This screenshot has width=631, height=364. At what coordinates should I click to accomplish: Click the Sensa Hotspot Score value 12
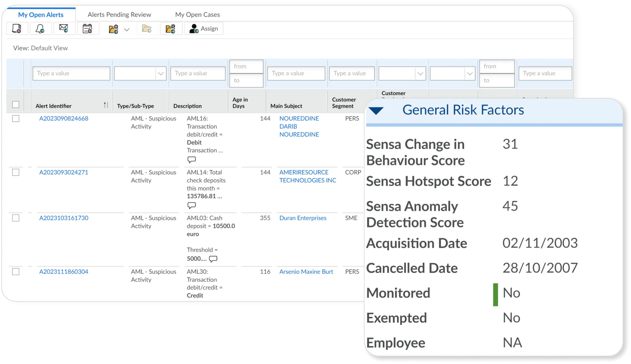[x=510, y=181]
